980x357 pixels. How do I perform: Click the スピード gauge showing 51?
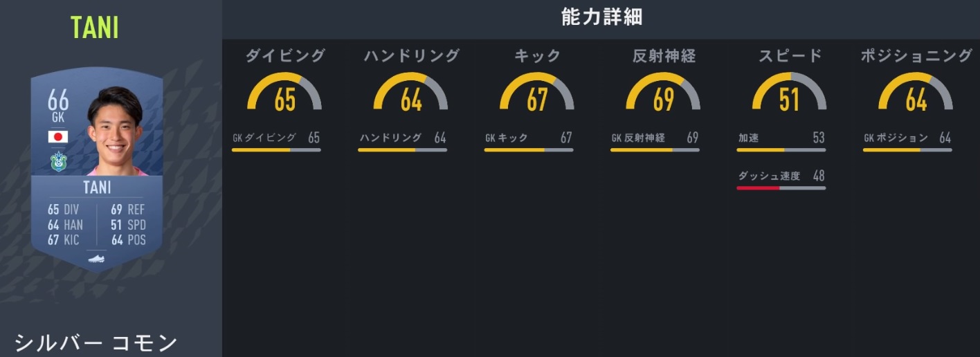pos(789,93)
